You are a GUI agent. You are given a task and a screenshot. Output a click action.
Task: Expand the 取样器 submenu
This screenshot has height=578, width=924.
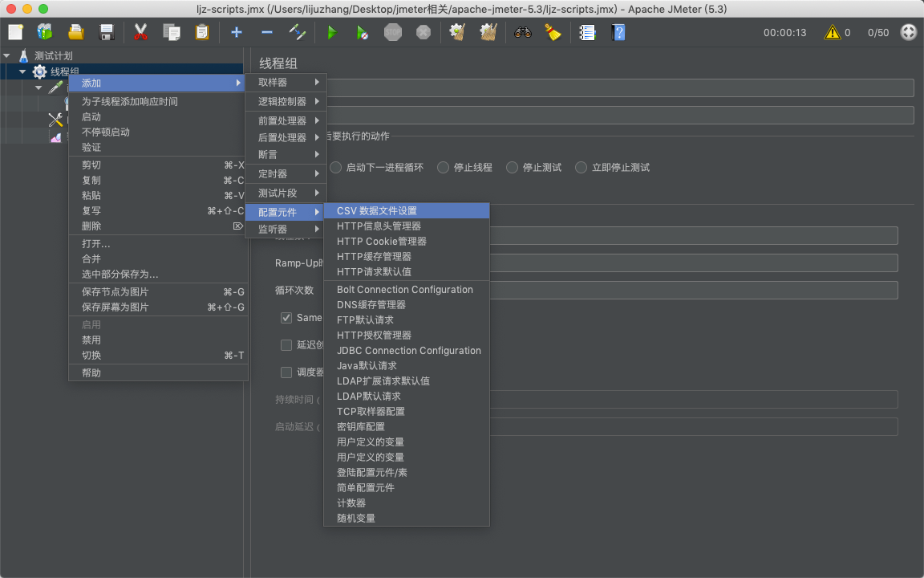tap(286, 83)
